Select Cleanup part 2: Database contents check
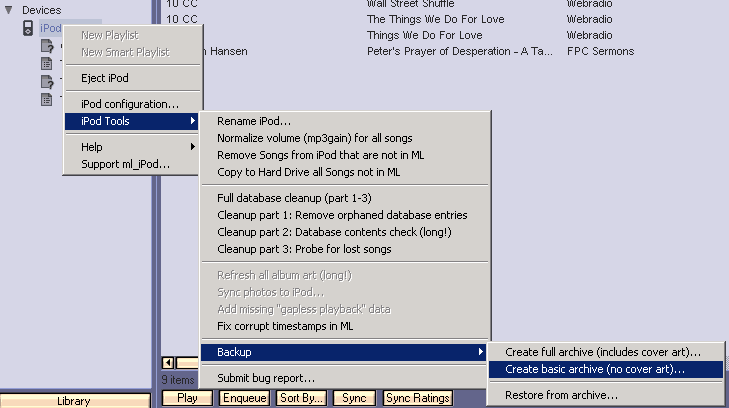 [x=345, y=232]
